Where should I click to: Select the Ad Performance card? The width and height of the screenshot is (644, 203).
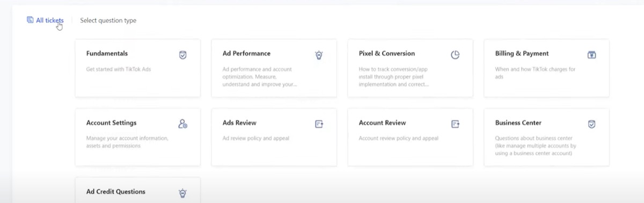tap(274, 68)
